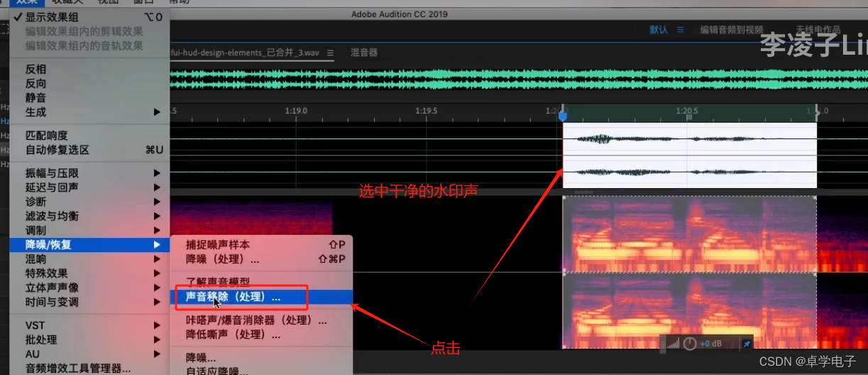Expand the 振幅与压限 submenu

pyautogui.click(x=88, y=173)
